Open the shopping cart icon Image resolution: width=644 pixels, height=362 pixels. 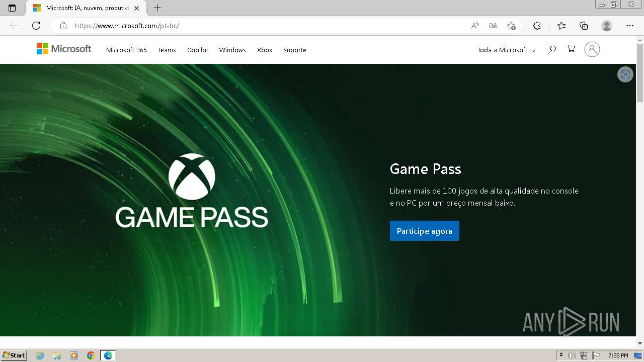click(x=571, y=49)
